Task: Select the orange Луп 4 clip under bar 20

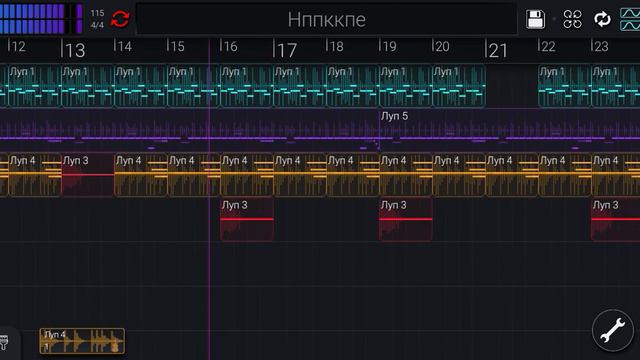Action: [459, 175]
